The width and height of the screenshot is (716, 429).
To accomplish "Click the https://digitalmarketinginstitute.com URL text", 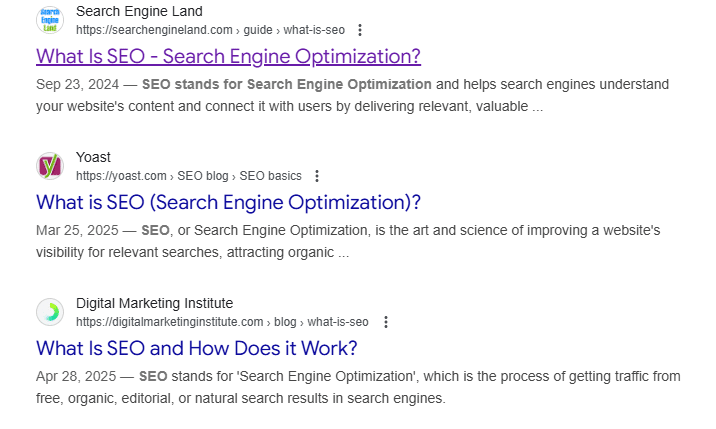I will tap(169, 322).
